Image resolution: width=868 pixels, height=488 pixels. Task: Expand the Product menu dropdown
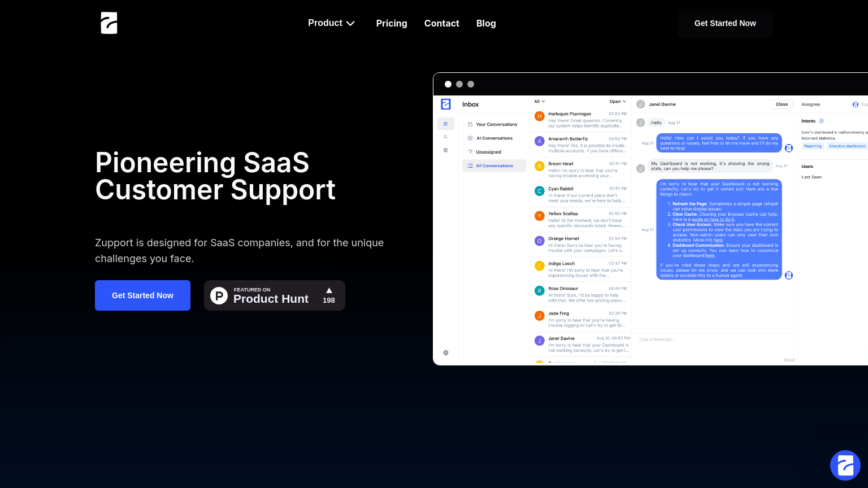[331, 23]
